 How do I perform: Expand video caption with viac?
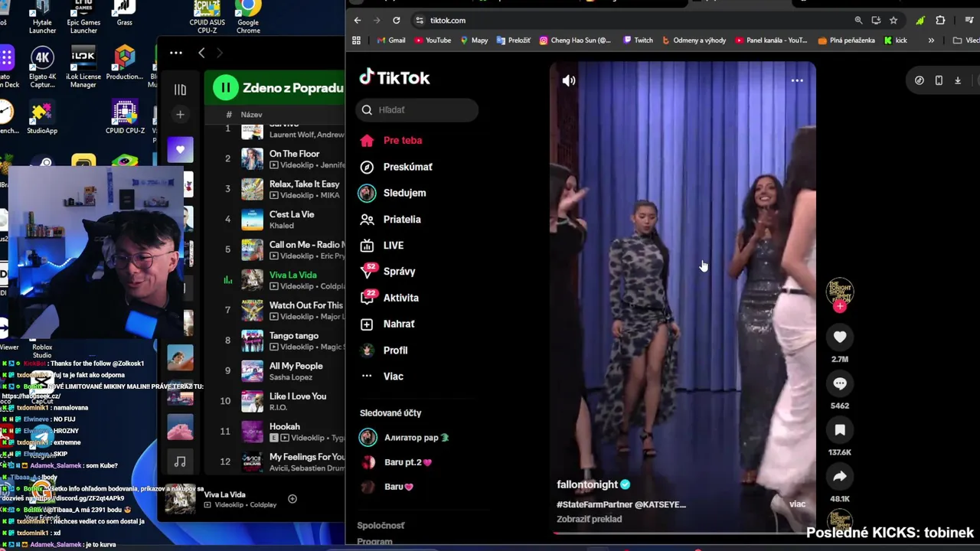[797, 504]
